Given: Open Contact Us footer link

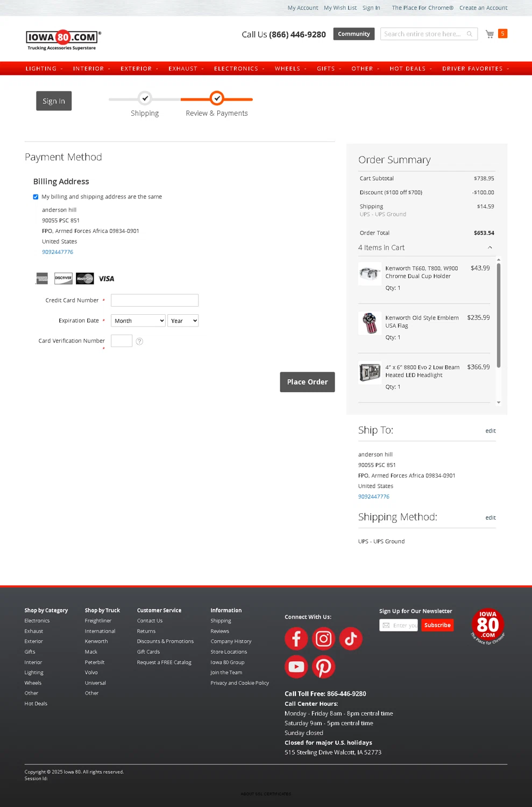Looking at the screenshot, I should point(150,621).
